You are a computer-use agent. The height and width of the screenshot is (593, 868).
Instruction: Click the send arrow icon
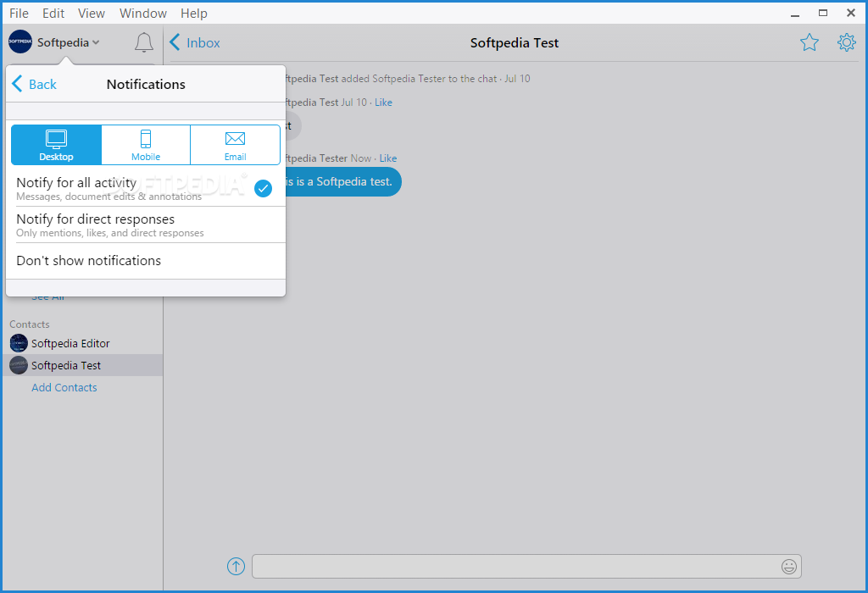point(236,566)
